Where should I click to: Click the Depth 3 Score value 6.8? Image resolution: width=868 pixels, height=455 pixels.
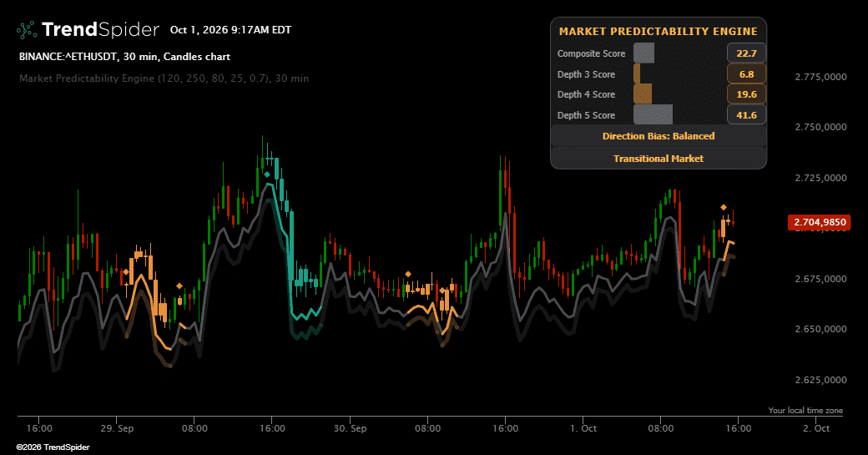click(x=746, y=74)
